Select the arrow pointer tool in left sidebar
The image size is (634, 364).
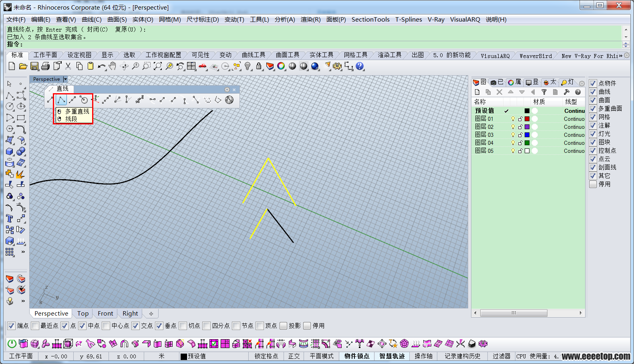click(10, 84)
